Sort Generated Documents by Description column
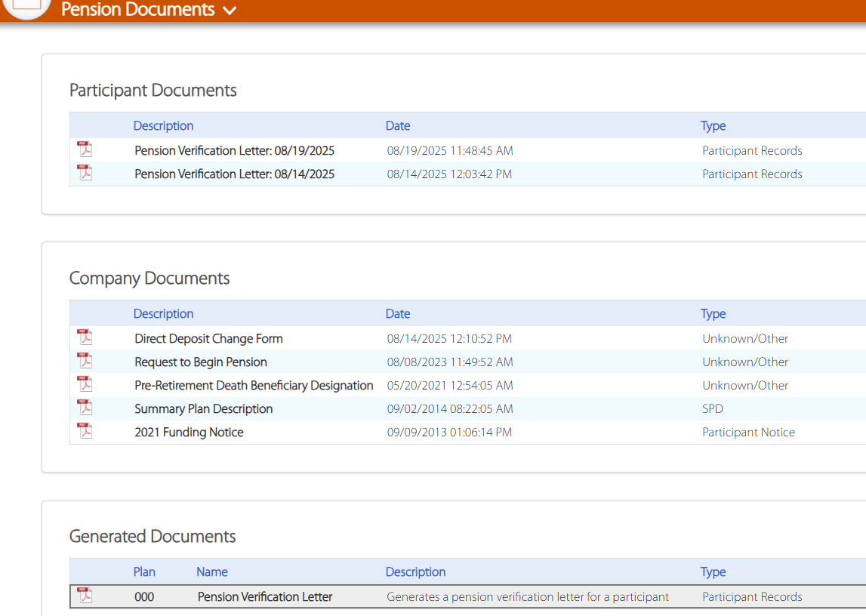 coord(415,572)
